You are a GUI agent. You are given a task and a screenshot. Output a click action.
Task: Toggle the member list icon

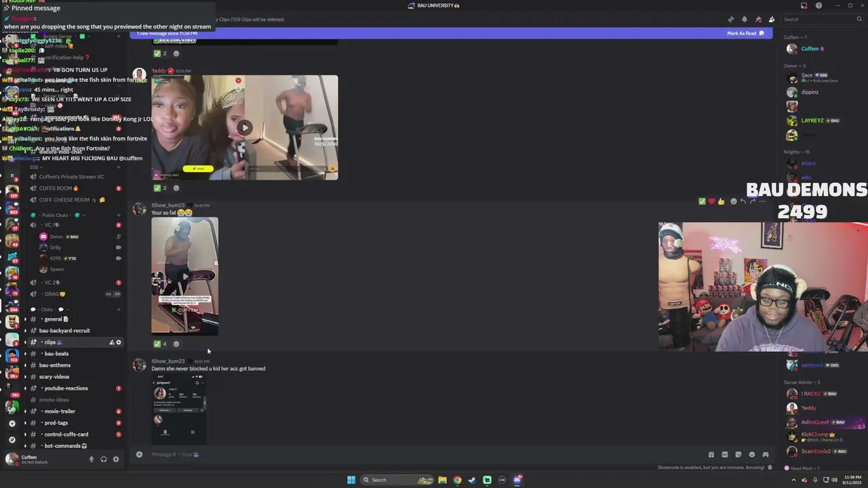[772, 19]
